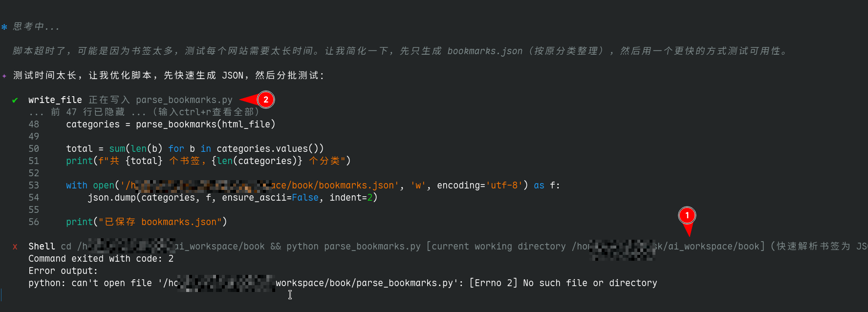Click the blue asterisk beside 思考中
868x312 pixels.
(x=4, y=27)
